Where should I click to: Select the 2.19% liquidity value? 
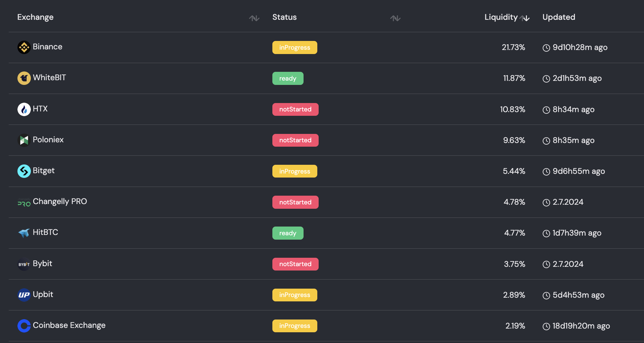[x=516, y=326]
